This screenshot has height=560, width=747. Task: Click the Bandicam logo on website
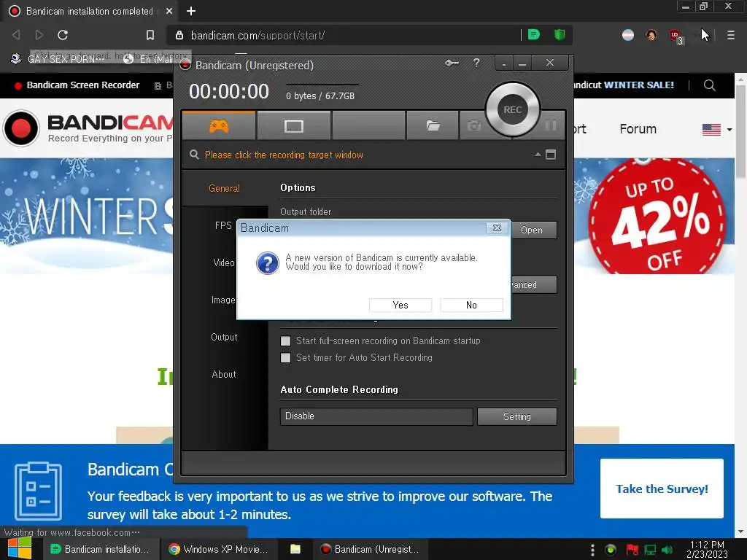(88, 128)
